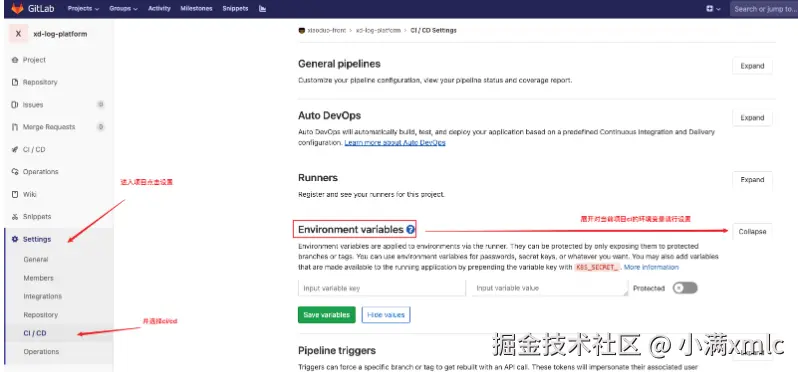
Task: Open the Groups dropdown menu
Action: click(x=123, y=9)
